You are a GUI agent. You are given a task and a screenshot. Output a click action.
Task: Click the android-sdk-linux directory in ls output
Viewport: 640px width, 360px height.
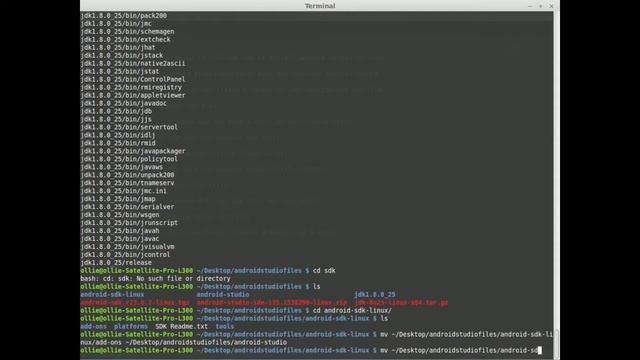[x=112, y=294]
